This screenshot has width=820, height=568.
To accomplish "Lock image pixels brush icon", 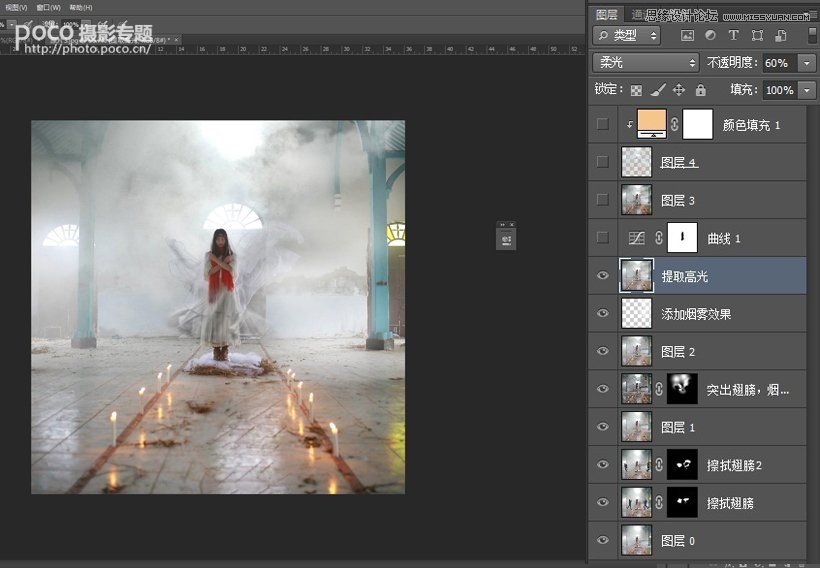I will pos(658,90).
